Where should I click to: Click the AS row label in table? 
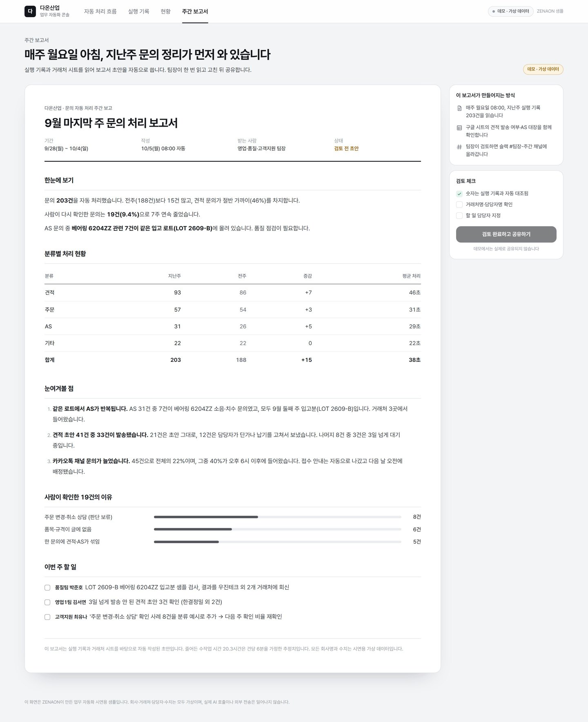tap(48, 327)
